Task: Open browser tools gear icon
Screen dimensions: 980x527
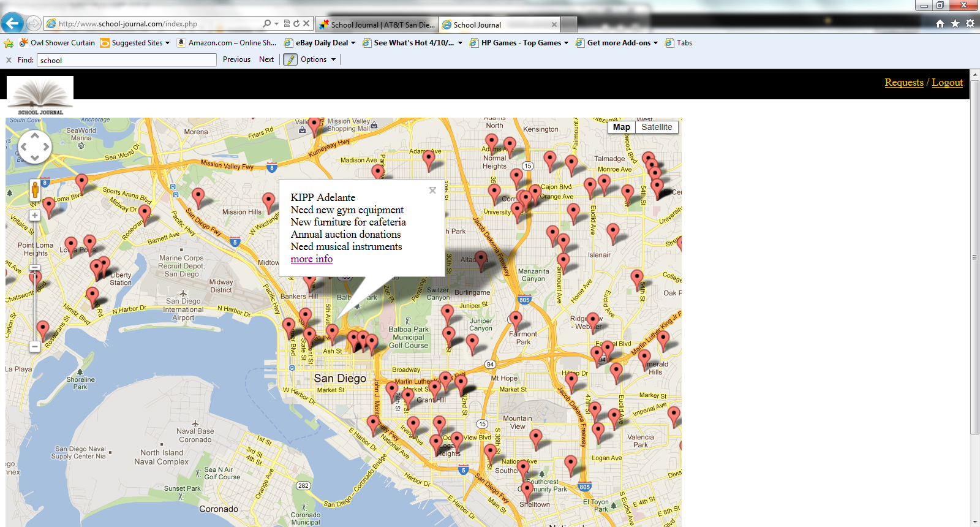Action: [970, 24]
